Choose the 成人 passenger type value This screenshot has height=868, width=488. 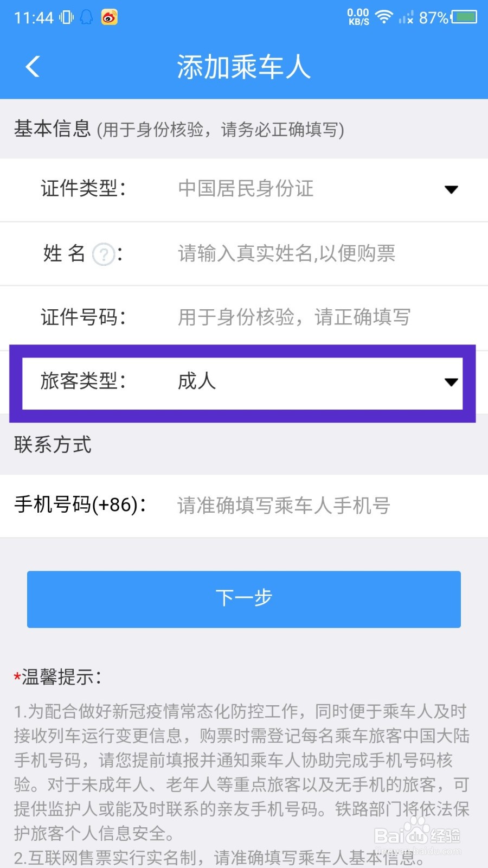[197, 381]
